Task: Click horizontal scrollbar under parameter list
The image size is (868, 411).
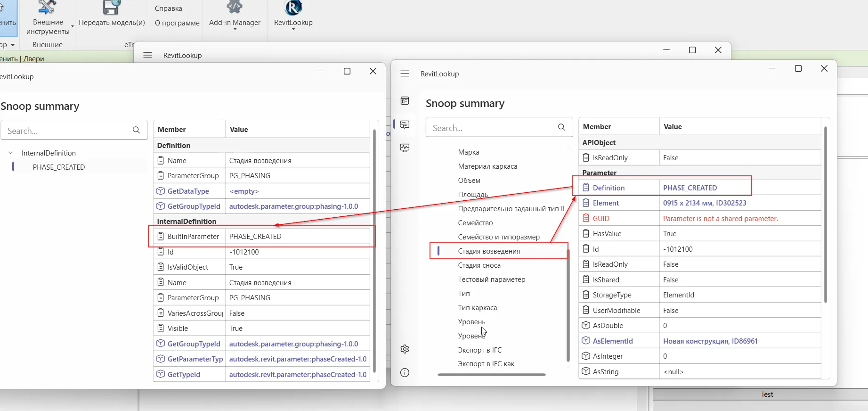Action: click(x=491, y=375)
